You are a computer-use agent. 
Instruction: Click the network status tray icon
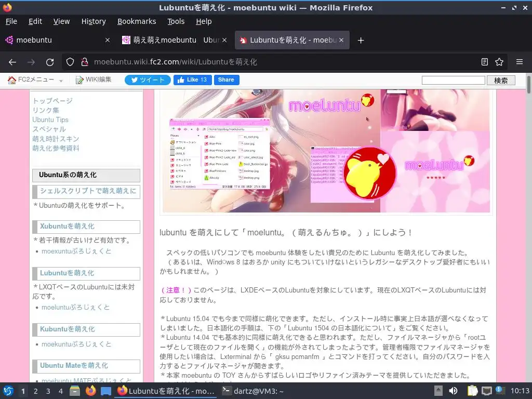(486, 391)
